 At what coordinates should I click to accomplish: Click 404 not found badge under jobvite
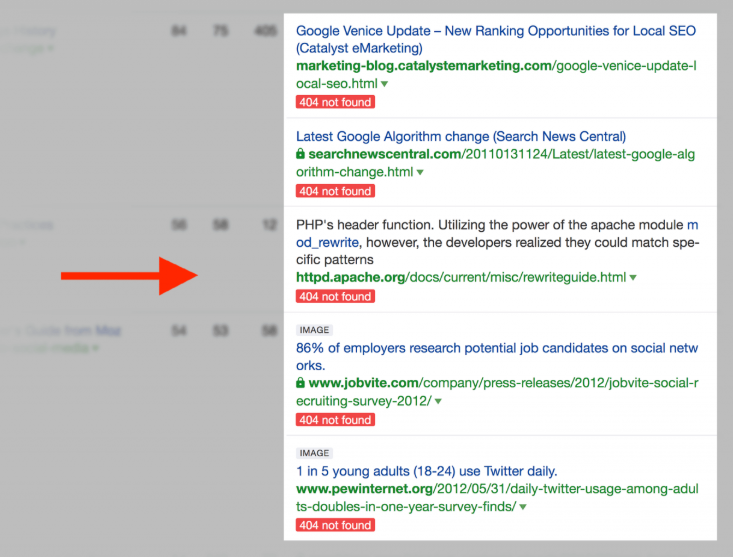(x=335, y=420)
